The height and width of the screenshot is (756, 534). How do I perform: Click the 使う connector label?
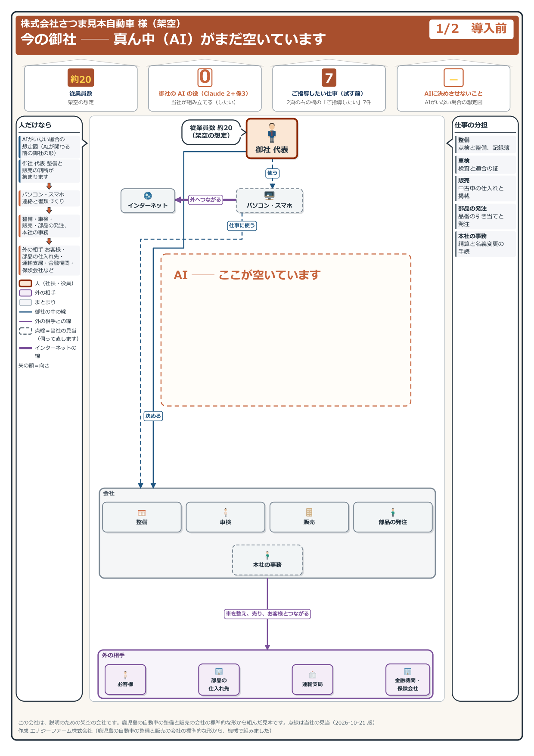pyautogui.click(x=272, y=173)
